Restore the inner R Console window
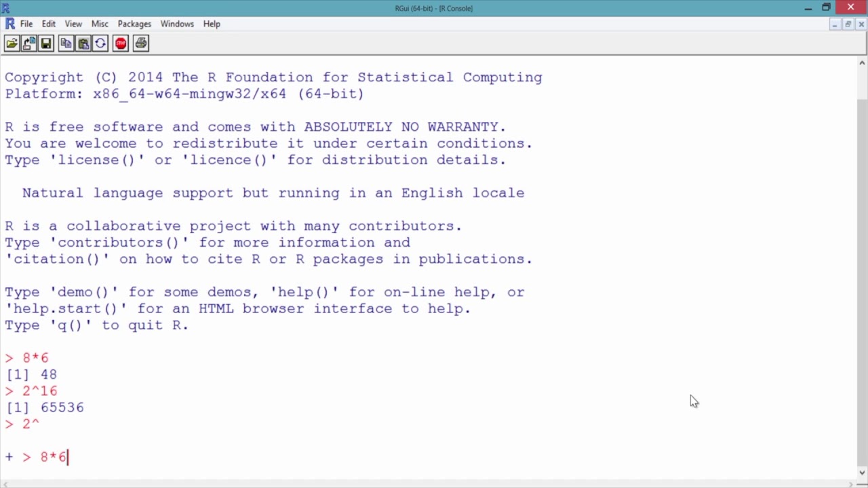The height and width of the screenshot is (488, 868). [x=848, y=24]
